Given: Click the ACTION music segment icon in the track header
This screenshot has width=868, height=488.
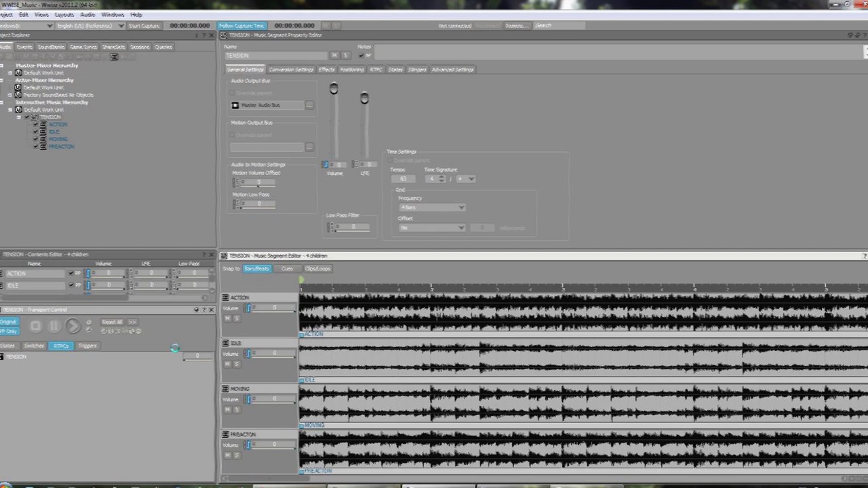Looking at the screenshot, I should click(225, 297).
